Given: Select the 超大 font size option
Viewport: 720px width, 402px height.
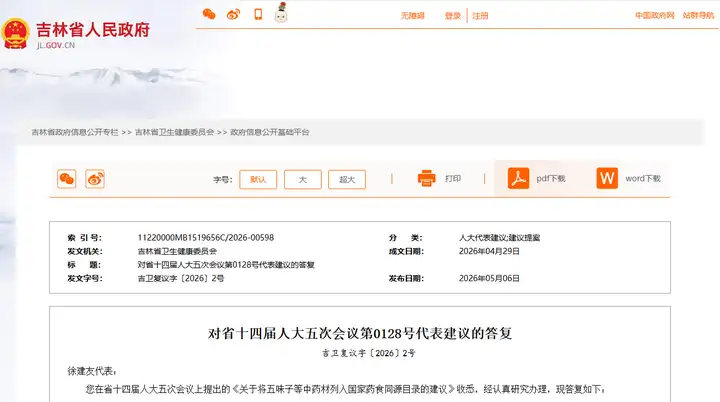Looking at the screenshot, I should point(347,180).
